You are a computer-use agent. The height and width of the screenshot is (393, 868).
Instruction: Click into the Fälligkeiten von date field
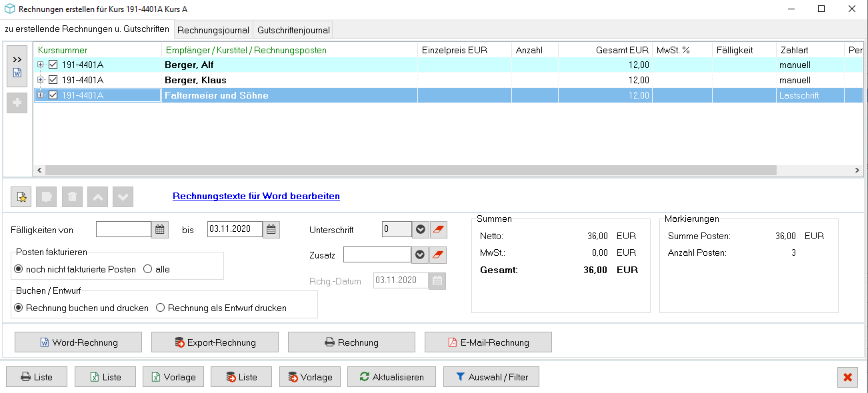123,230
